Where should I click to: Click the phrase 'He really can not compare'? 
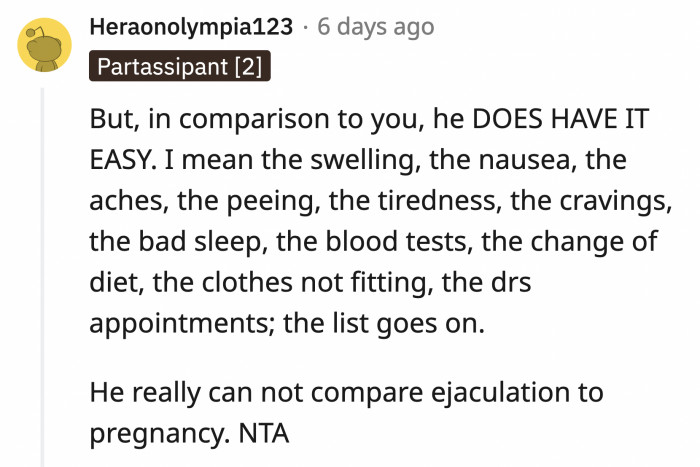click(x=256, y=393)
